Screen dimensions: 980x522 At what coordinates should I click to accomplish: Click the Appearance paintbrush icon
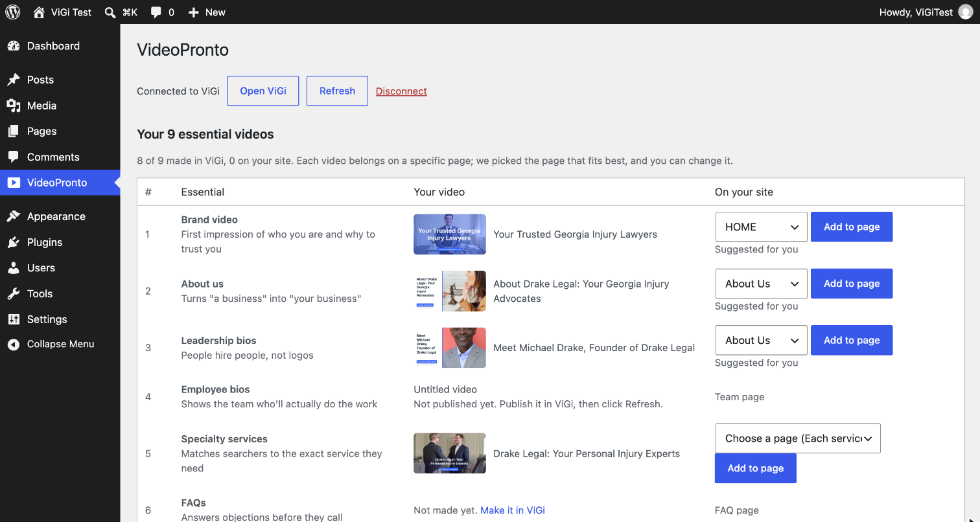[14, 216]
